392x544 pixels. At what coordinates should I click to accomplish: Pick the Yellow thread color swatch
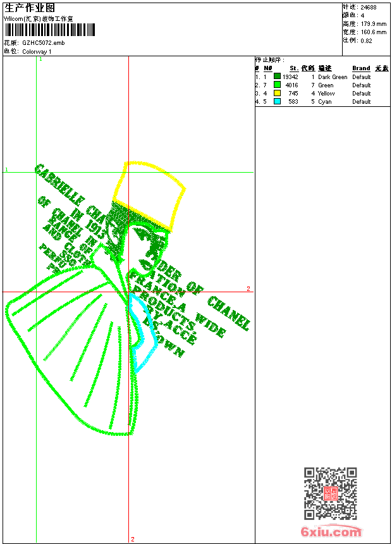tap(277, 93)
